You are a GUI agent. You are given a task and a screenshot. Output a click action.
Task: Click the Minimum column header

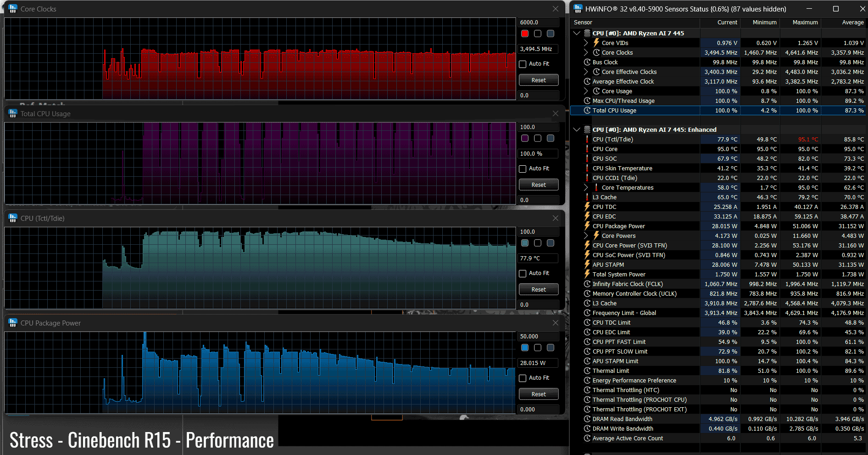coord(760,22)
